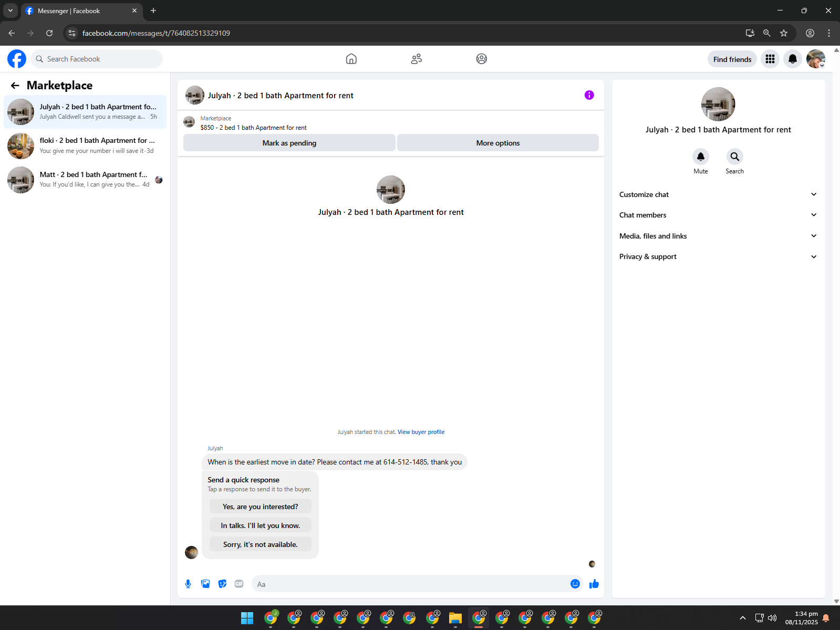Screen dimensions: 840x630
Task: Open the Facebook logo home link
Action: tap(17, 59)
